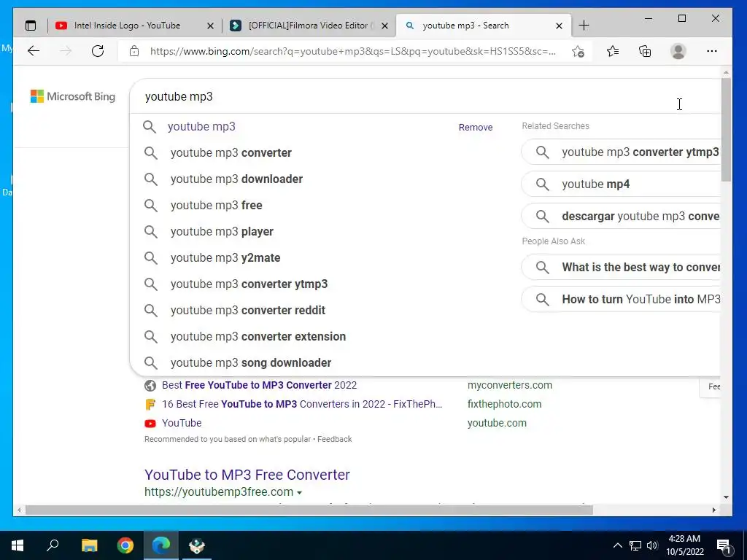
Task: Open the notification center icon
Action: point(724,545)
